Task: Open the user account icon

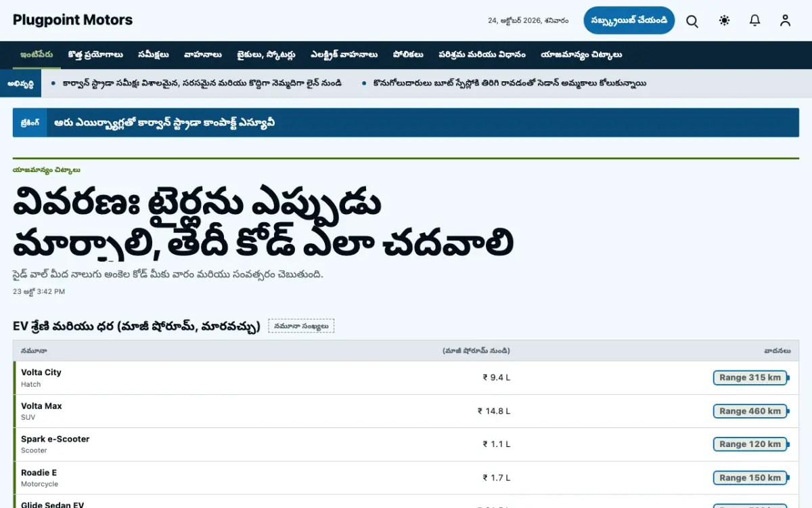Action: pos(785,21)
